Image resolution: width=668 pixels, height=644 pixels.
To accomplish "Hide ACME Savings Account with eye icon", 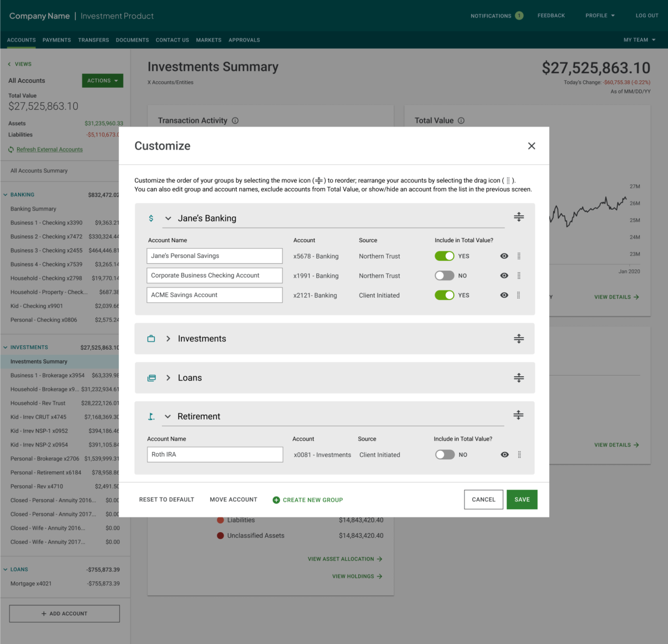I will 504,295.
